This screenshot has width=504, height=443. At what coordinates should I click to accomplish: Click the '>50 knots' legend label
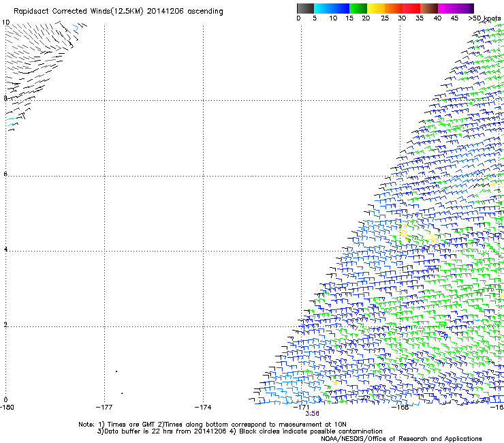[484, 18]
